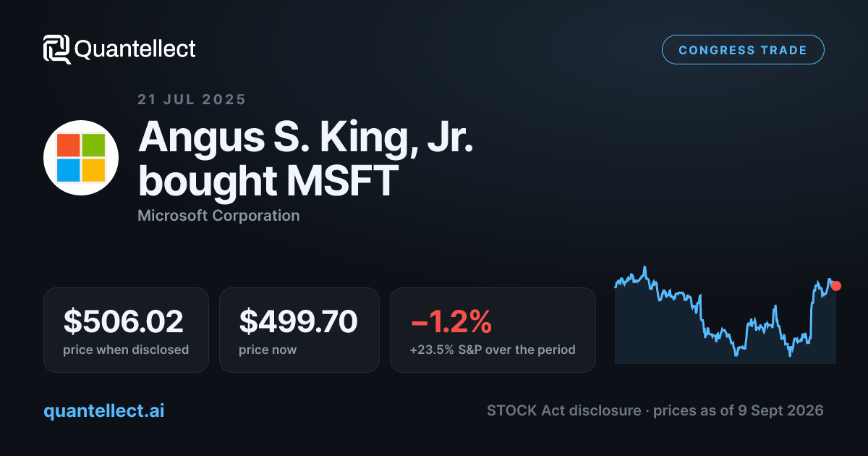Click the Microsoft Corporation subtitle
868x456 pixels.
pos(218,216)
